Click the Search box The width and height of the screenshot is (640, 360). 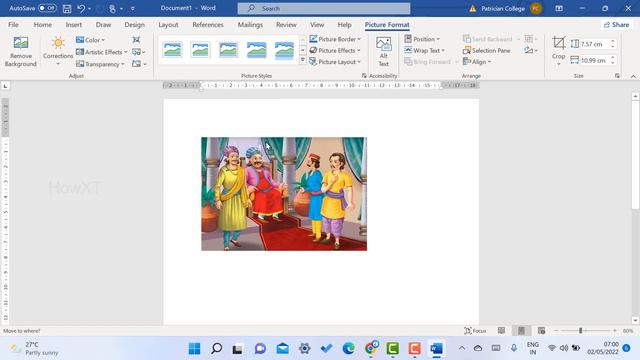[x=324, y=8]
